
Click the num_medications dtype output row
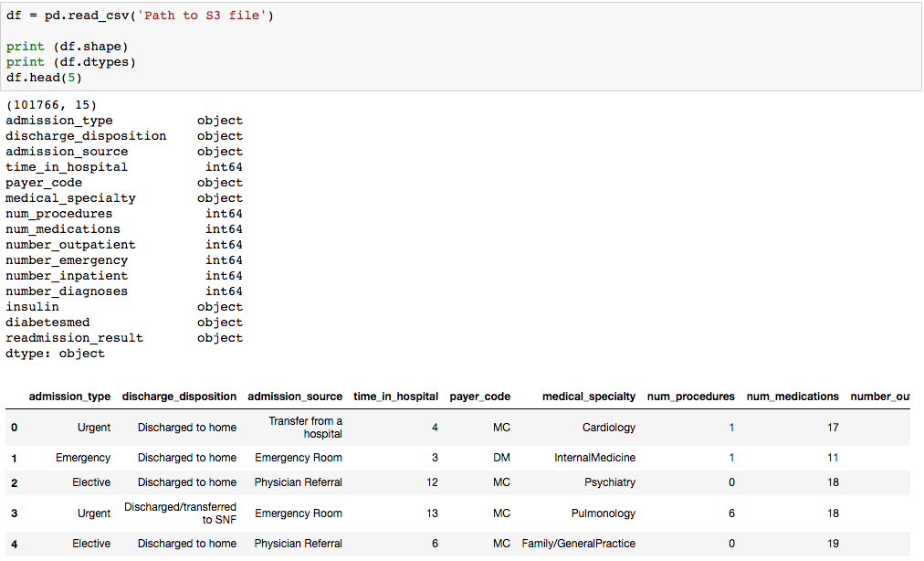pos(124,229)
